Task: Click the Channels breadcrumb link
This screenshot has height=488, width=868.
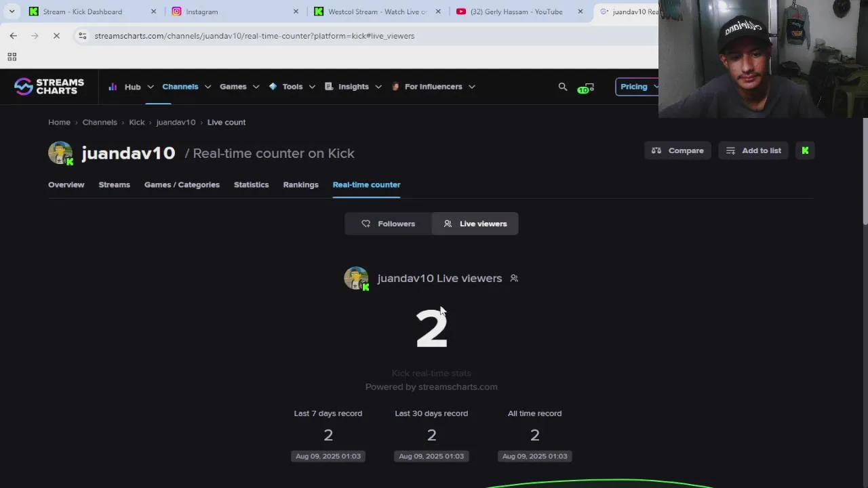Action: pyautogui.click(x=100, y=122)
